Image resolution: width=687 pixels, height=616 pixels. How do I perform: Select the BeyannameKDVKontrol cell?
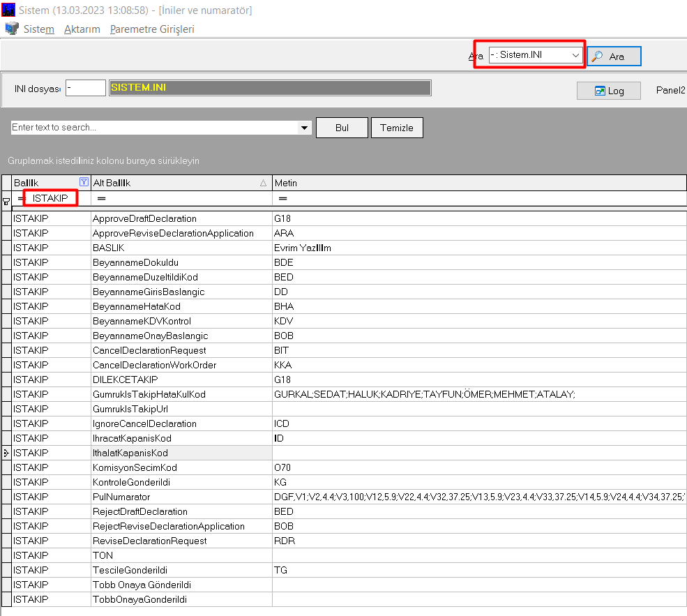pos(182,321)
